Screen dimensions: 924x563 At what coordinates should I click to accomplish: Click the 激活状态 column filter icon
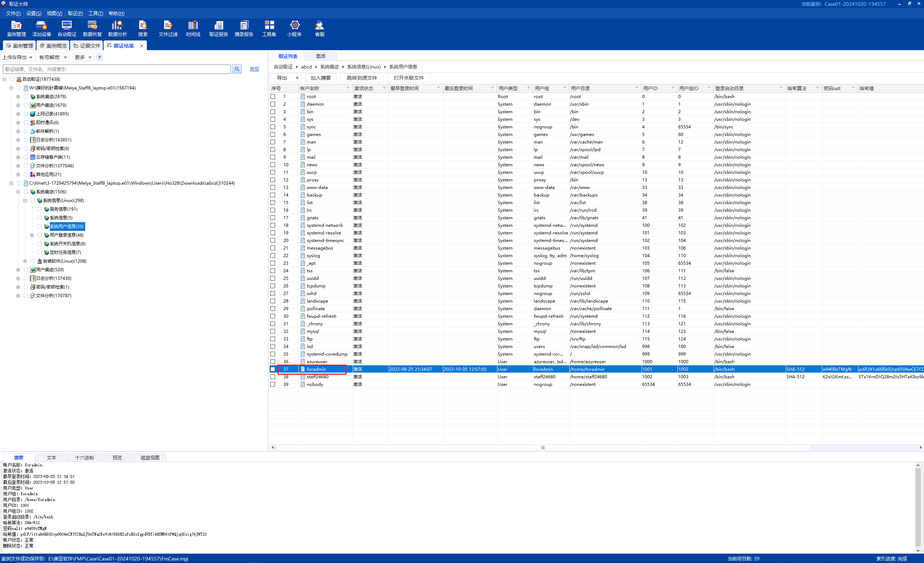coord(384,88)
